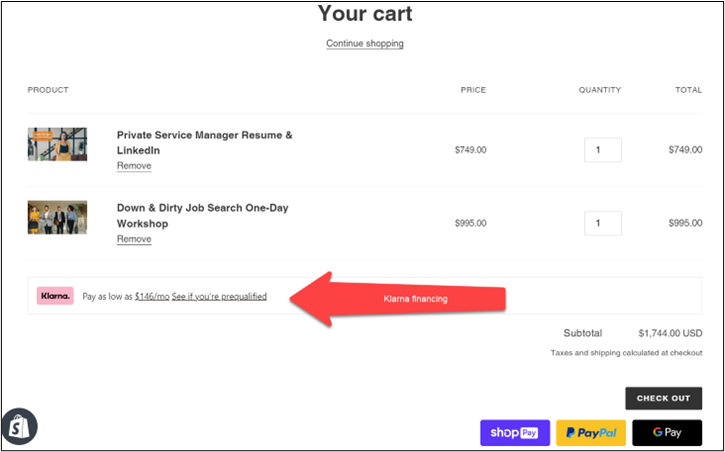This screenshot has width=725, height=452.
Task: Pay with the Google Pay button
Action: coord(666,432)
